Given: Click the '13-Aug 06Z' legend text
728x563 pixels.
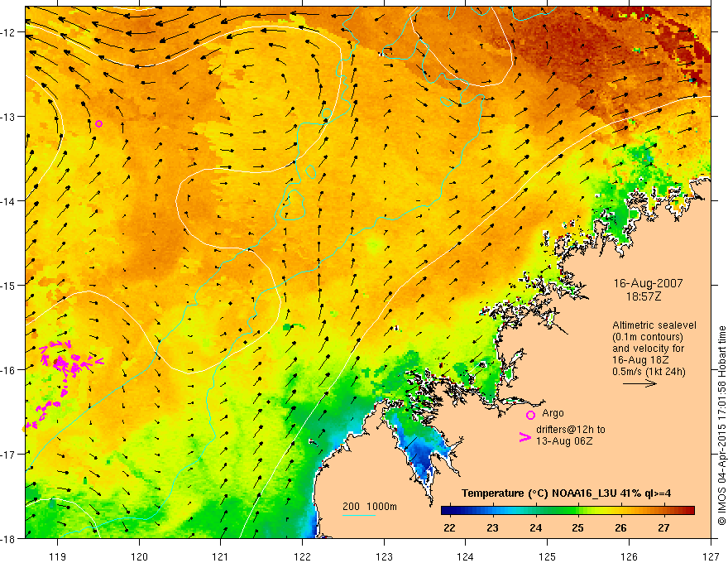Looking at the screenshot, I should coord(564,441).
